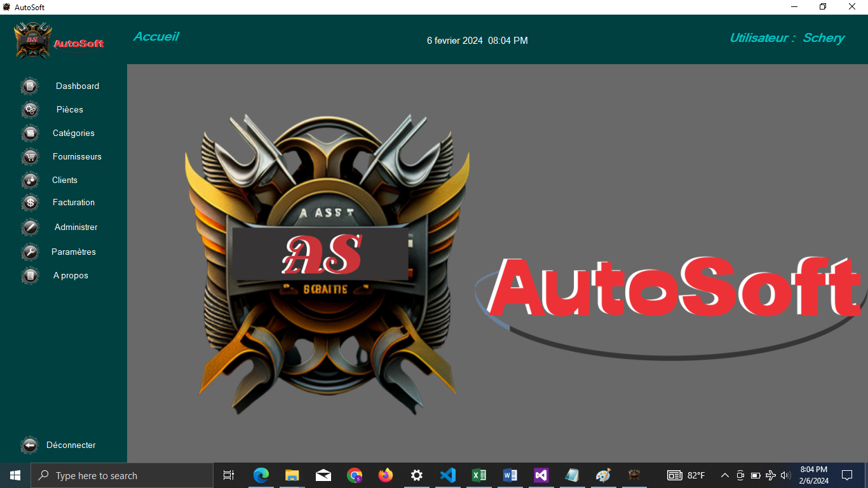
Task: Select the Catégories folder icon
Action: pos(30,133)
